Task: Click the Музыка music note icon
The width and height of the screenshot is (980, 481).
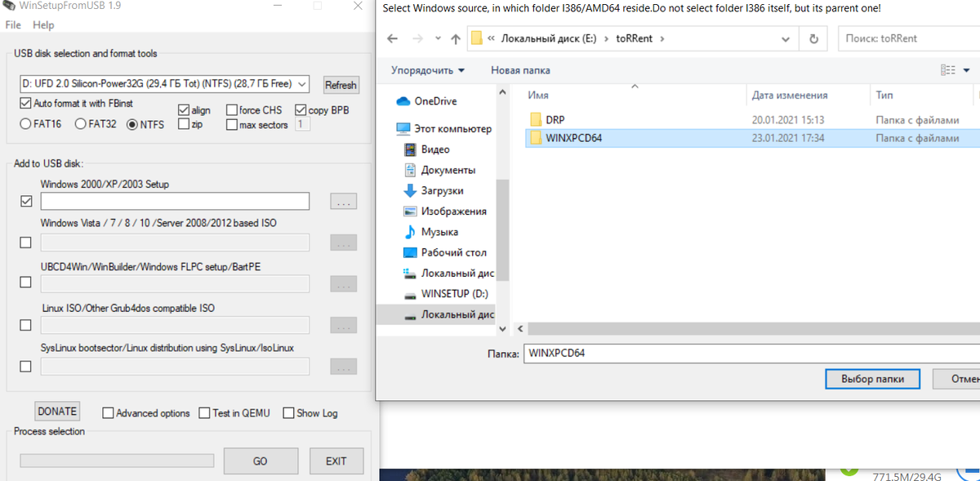Action: [x=411, y=232]
